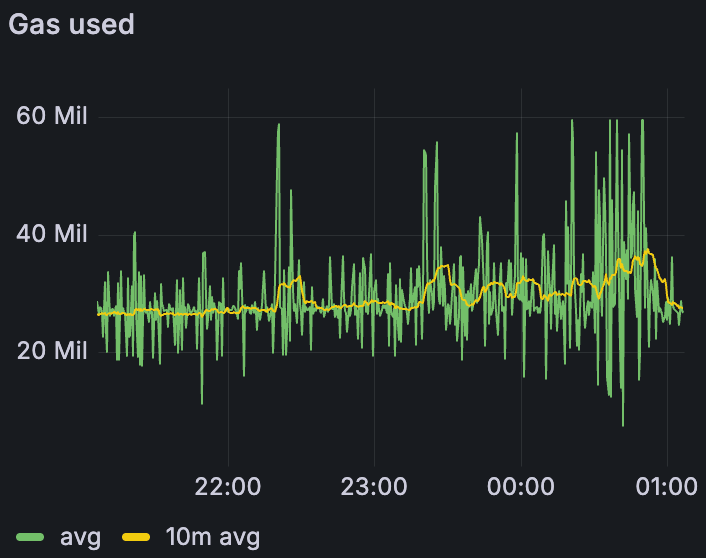
Task: Click the tall green spike after 22:00
Action: [279, 126]
